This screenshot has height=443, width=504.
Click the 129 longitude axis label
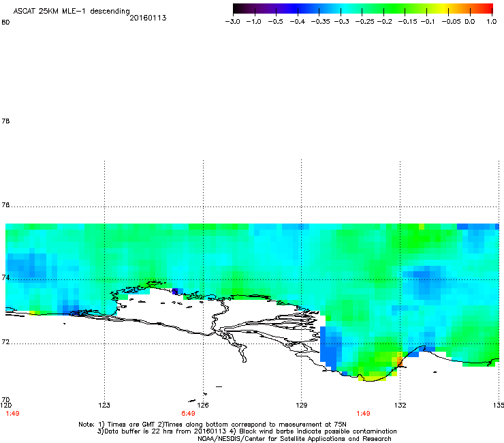click(x=302, y=405)
